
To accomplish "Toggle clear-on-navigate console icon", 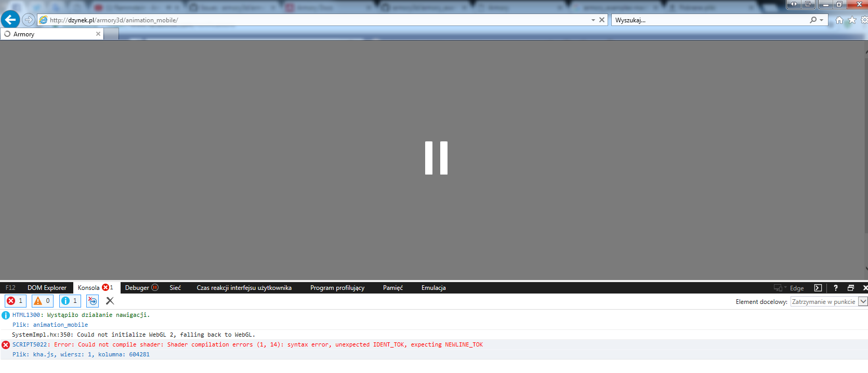I will [93, 301].
